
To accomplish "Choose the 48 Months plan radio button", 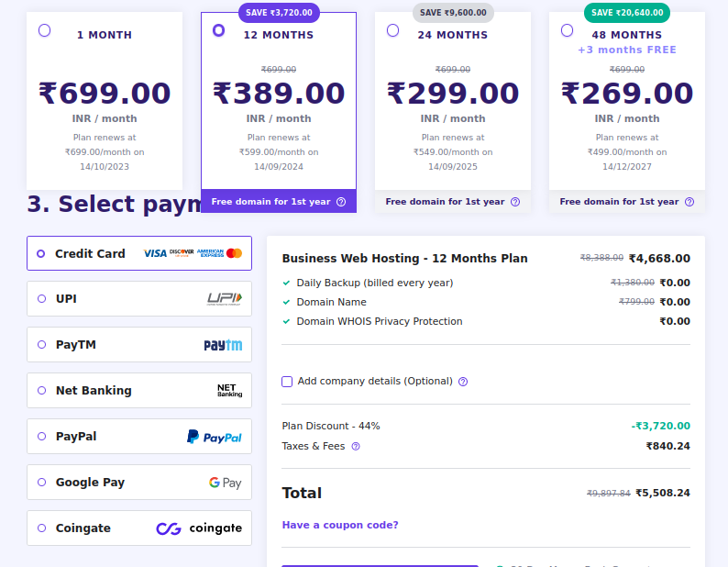I will click(567, 30).
